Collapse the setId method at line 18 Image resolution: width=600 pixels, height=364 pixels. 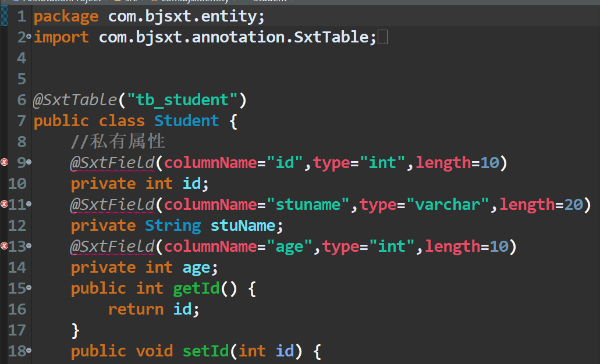[x=29, y=350]
